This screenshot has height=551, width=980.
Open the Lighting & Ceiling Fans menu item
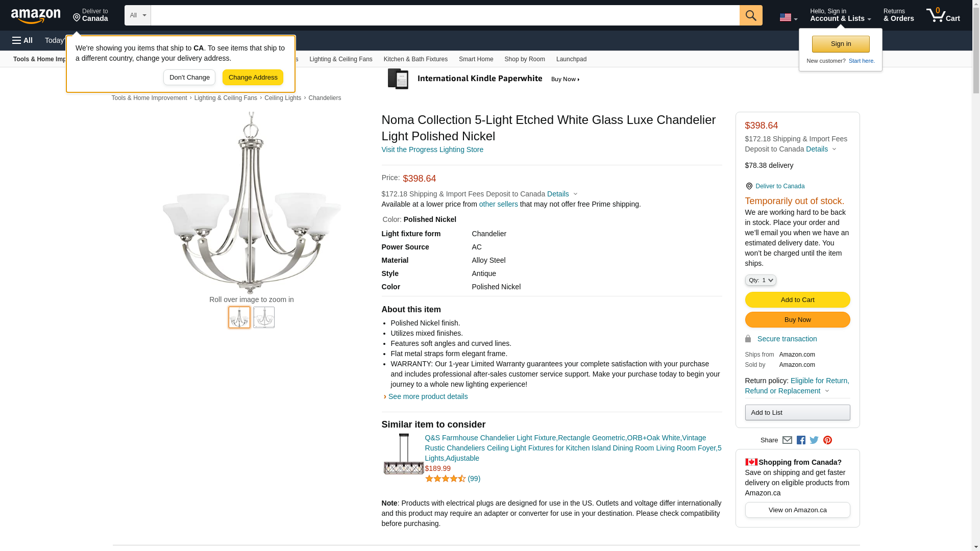coord(340,59)
